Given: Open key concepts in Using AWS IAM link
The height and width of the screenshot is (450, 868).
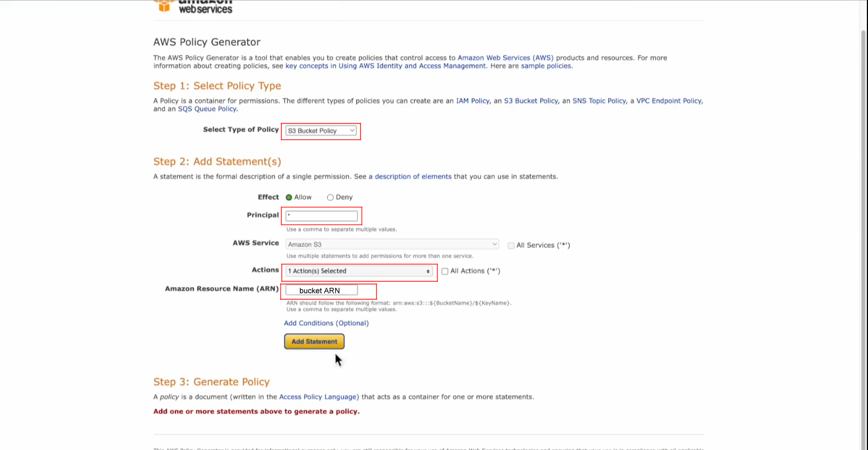Looking at the screenshot, I should coord(386,66).
